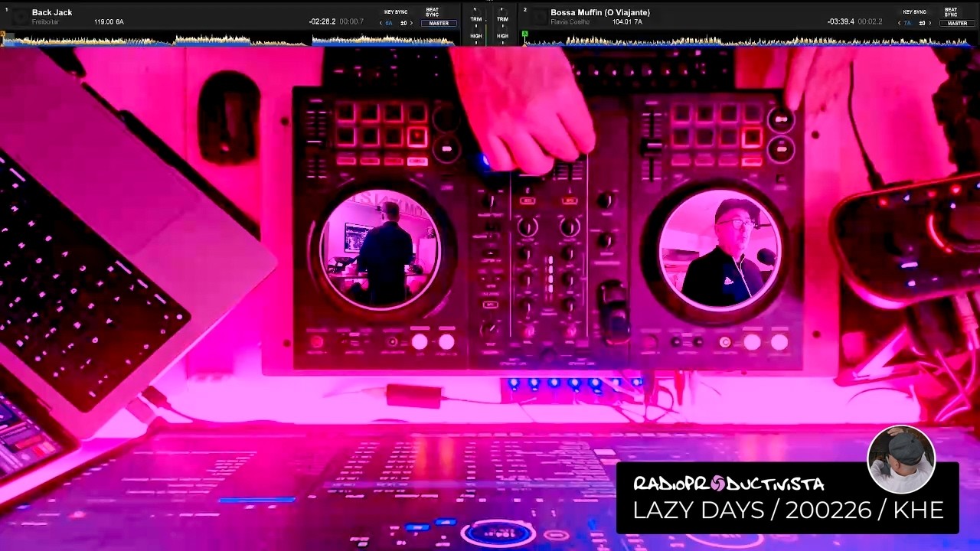Click the channel 1 TRIM knob
The image size is (980, 551).
point(475,11)
